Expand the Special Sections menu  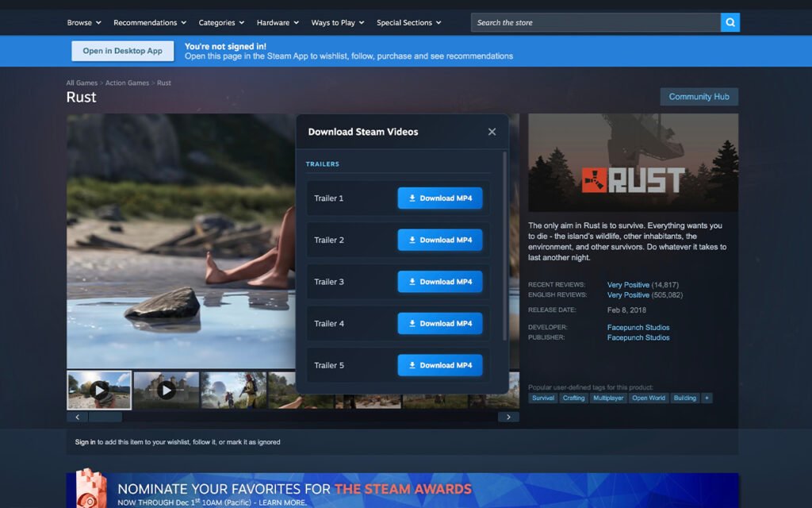point(408,22)
